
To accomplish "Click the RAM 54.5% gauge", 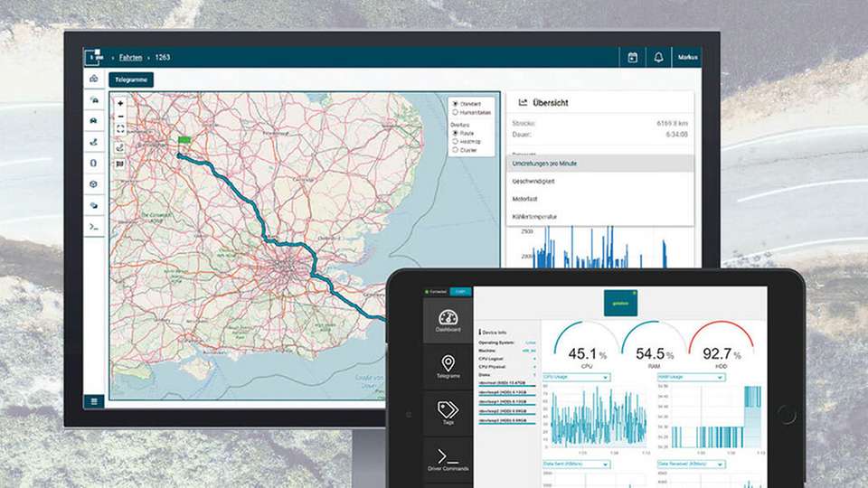I will click(x=654, y=346).
